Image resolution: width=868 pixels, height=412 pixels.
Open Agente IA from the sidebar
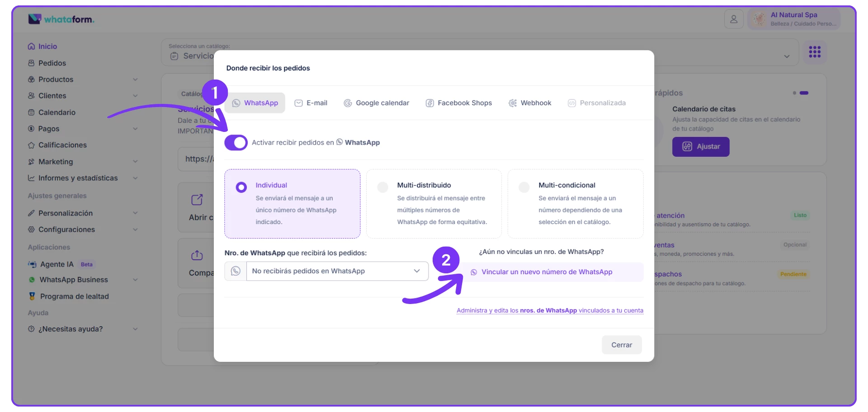click(x=57, y=264)
